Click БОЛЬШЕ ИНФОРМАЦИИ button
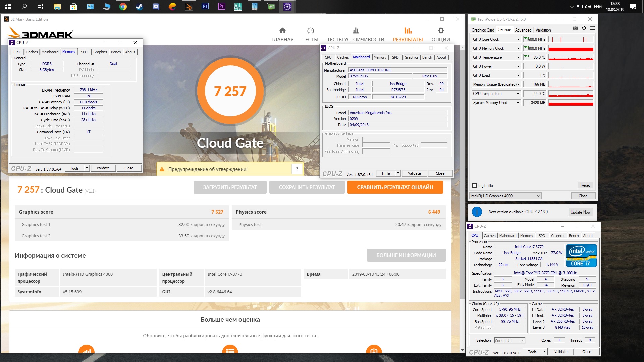 click(x=406, y=255)
